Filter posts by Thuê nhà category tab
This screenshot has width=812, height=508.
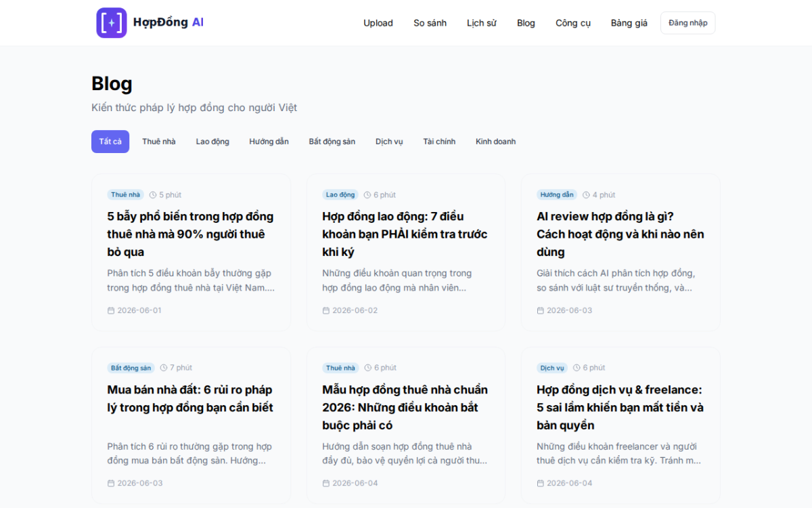pos(159,142)
